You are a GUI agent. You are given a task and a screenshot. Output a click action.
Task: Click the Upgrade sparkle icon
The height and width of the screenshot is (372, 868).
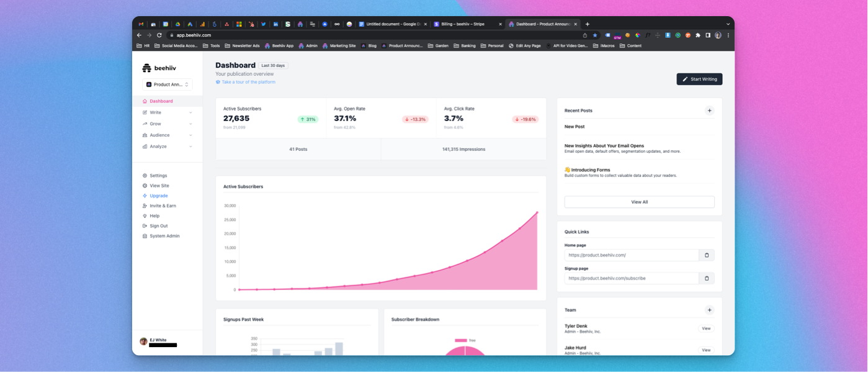point(145,196)
